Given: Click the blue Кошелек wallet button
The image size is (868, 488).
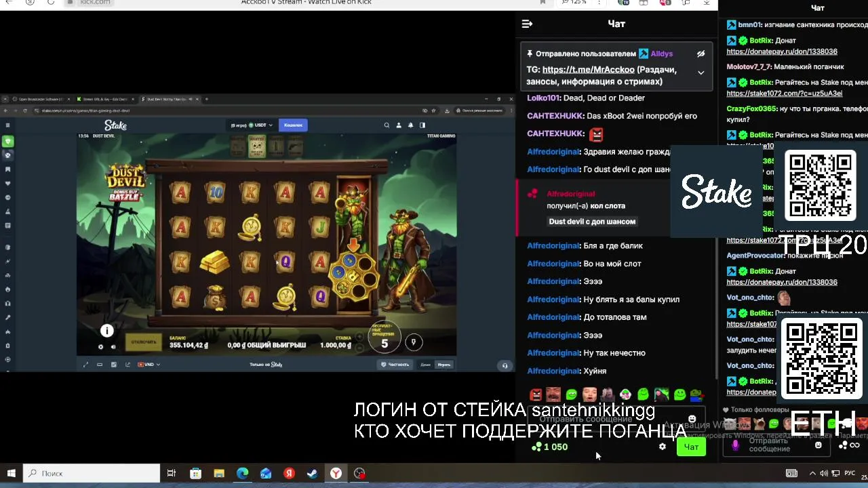Looking at the screenshot, I should click(x=293, y=125).
